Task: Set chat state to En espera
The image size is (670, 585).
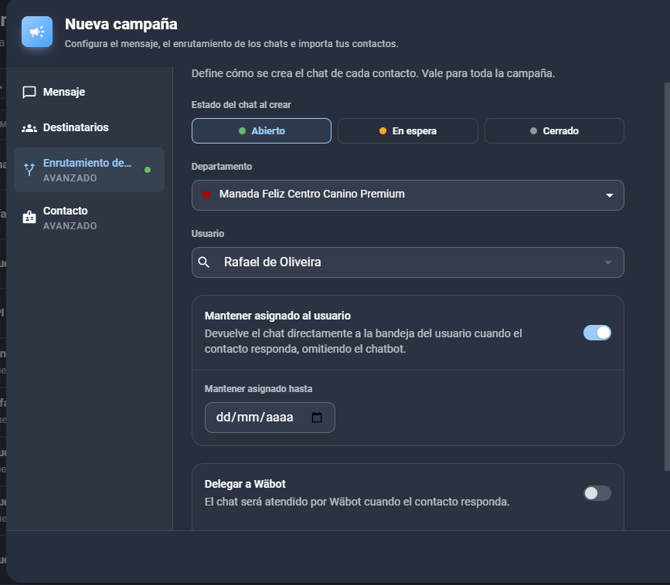Action: click(x=408, y=131)
